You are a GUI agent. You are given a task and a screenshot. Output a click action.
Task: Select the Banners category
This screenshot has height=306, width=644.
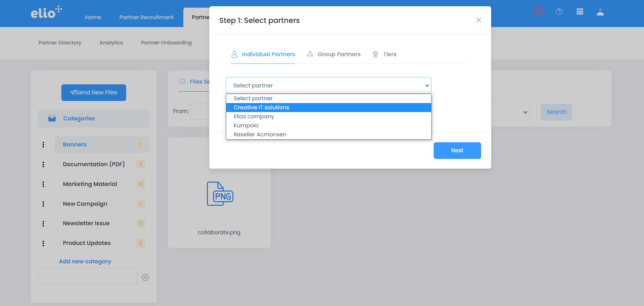[102, 145]
